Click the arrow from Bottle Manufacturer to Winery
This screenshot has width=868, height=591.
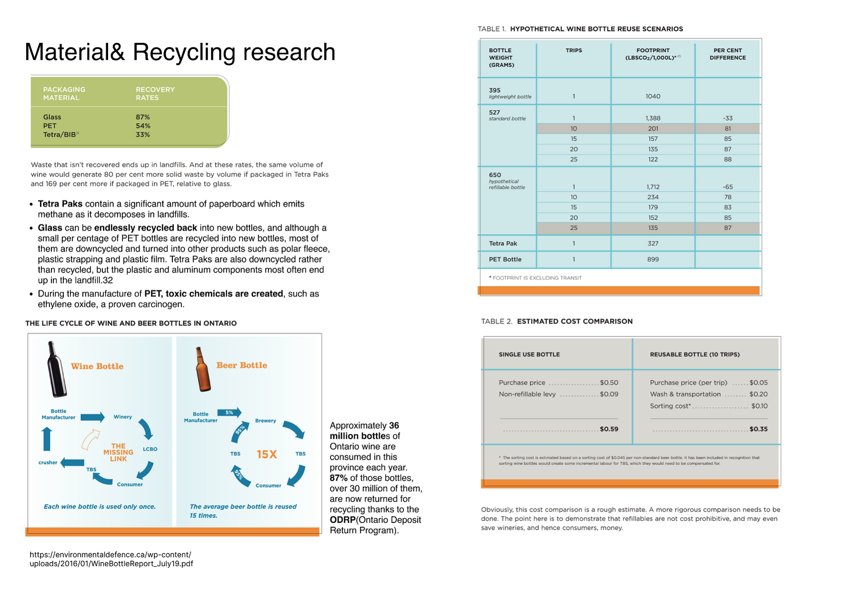click(x=93, y=417)
